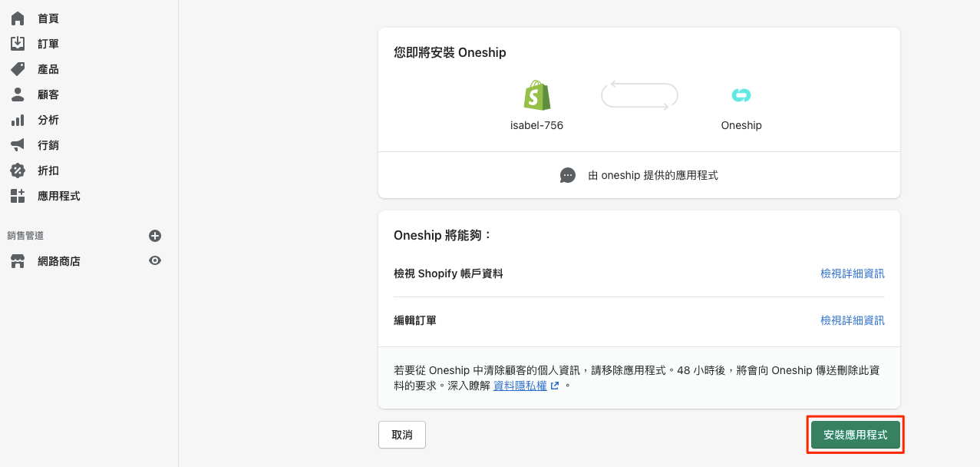The image size is (980, 467).
Task: View details for 檢視 Shopify 帳戶資料 permission
Action: coord(853,273)
